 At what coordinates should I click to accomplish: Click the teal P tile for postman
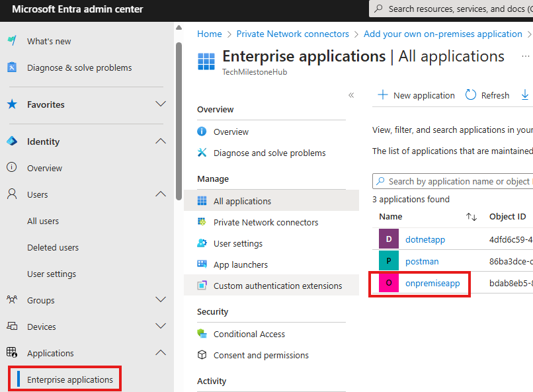[389, 260]
